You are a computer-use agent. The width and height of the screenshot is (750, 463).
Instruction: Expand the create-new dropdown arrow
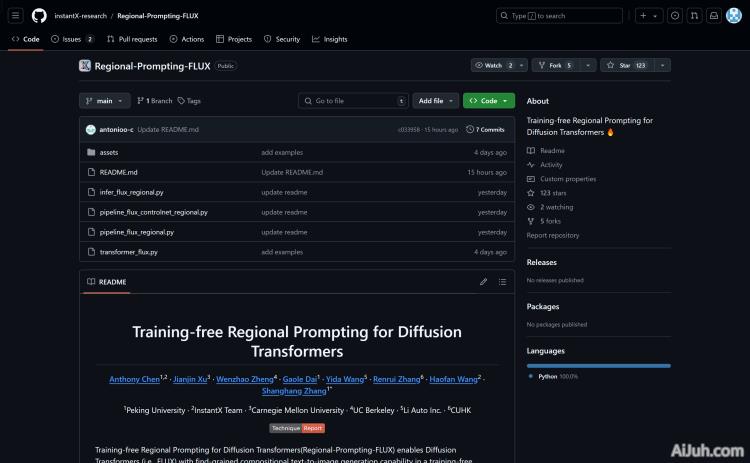(x=656, y=16)
